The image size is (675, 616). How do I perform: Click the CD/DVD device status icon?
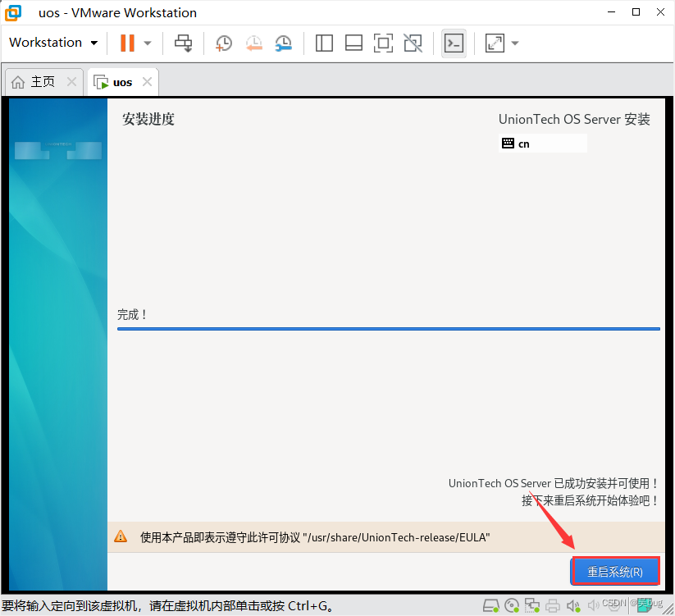(512, 605)
